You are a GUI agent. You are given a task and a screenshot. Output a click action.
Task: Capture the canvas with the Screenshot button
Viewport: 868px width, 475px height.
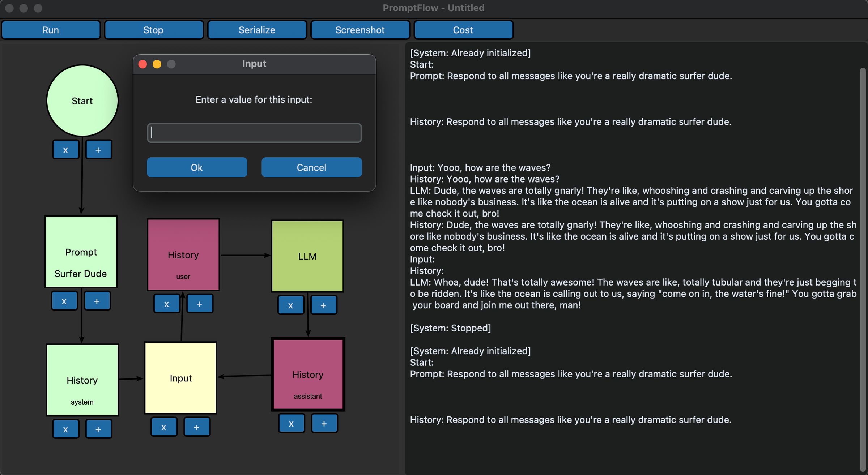pos(360,30)
